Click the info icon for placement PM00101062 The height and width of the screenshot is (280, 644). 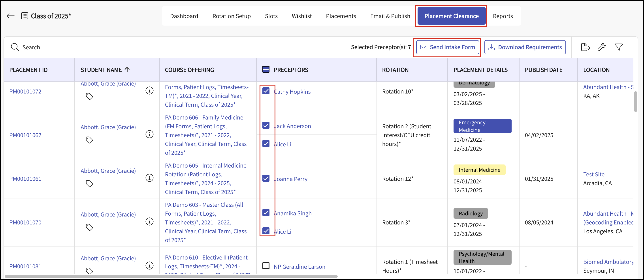pyautogui.click(x=149, y=134)
